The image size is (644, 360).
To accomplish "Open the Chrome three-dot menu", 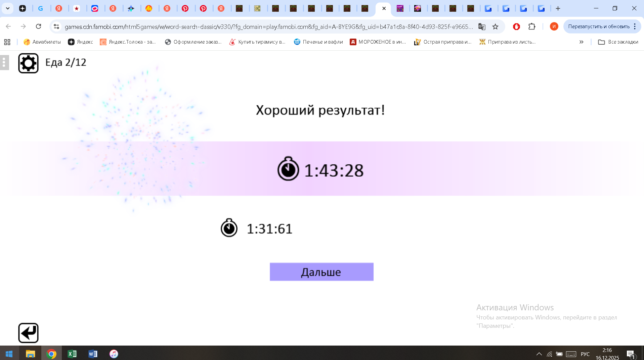I will tap(634, 27).
